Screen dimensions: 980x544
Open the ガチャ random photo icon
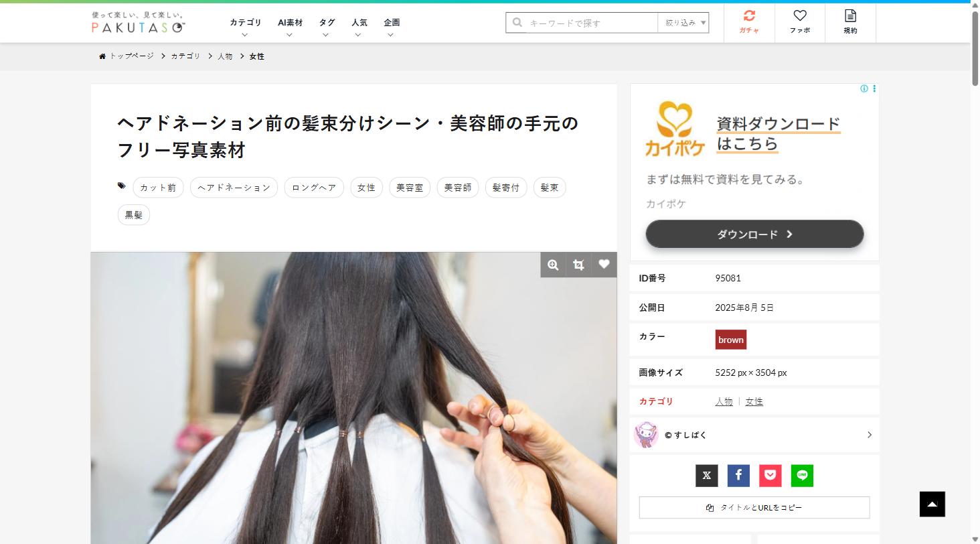[x=749, y=22]
